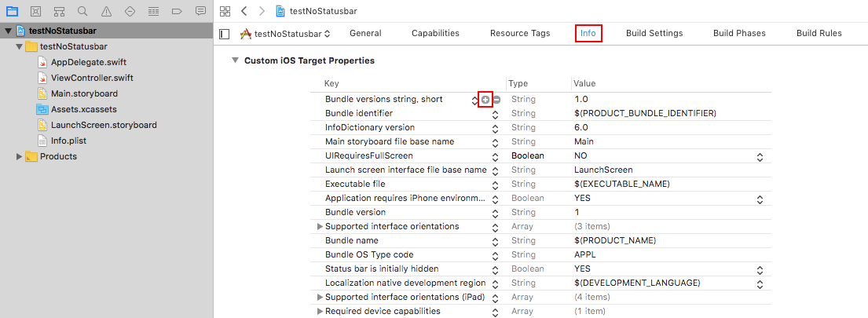Expand Supported interface orientations (iPad) array
This screenshot has width=868, height=318.
click(320, 298)
